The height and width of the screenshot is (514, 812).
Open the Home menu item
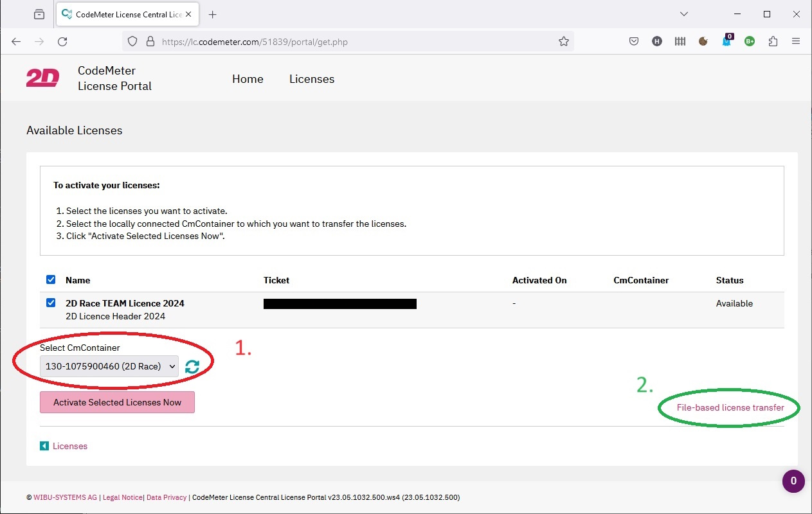point(248,79)
